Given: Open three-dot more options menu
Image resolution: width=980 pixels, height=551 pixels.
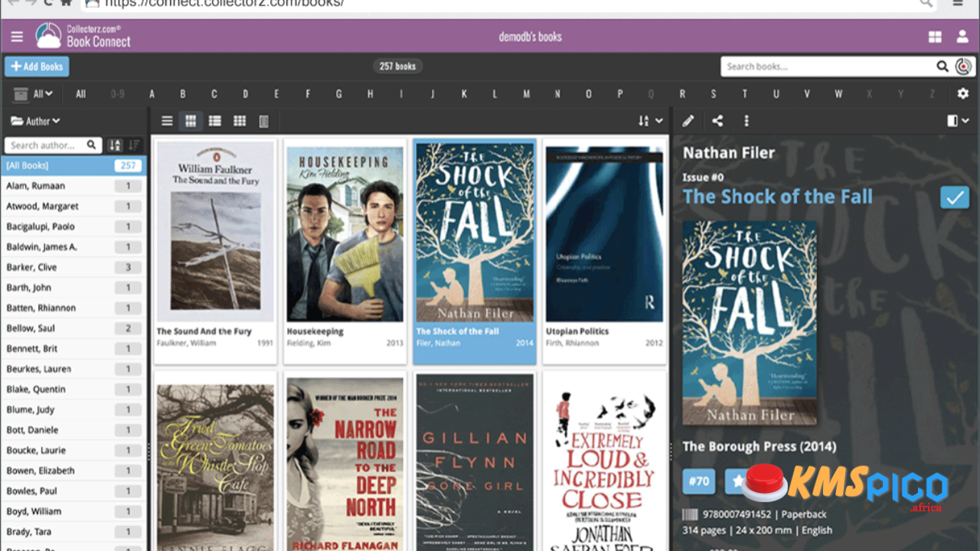Looking at the screenshot, I should 746,121.
